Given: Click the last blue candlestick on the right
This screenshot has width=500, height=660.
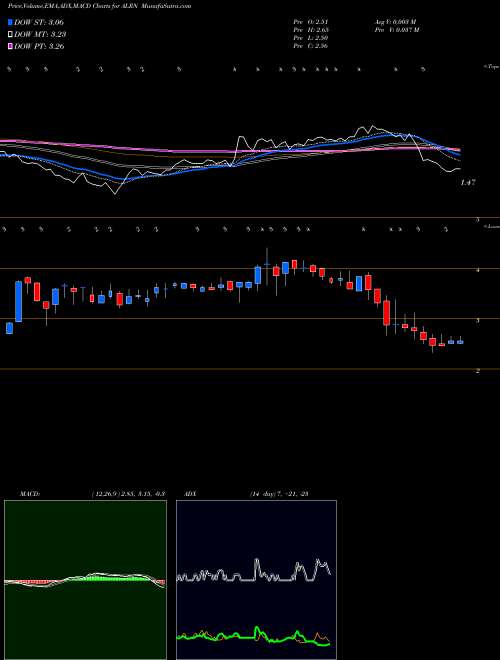Looking at the screenshot, I should [460, 342].
